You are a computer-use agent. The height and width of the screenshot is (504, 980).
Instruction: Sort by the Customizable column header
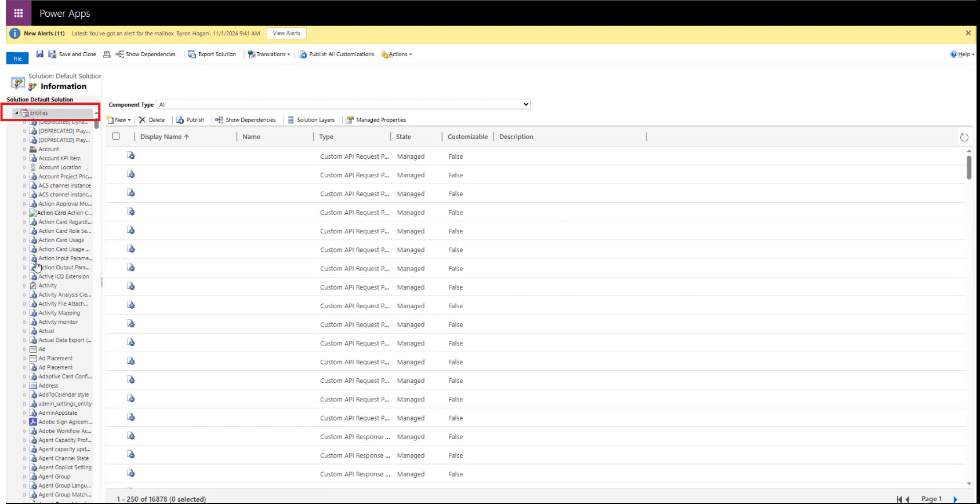click(x=467, y=137)
